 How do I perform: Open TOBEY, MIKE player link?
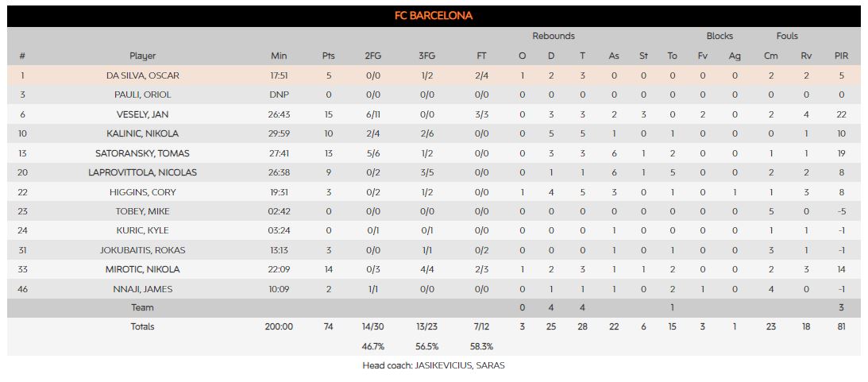tap(143, 211)
